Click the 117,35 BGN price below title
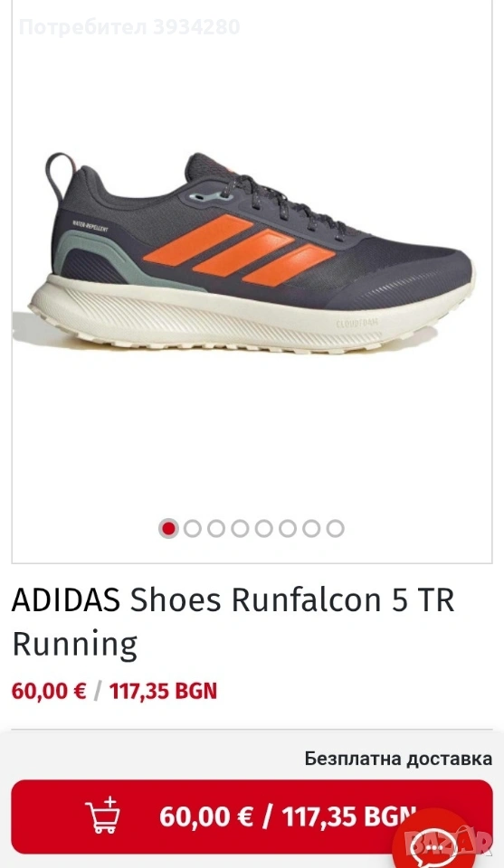The width and height of the screenshot is (504, 868). (163, 691)
